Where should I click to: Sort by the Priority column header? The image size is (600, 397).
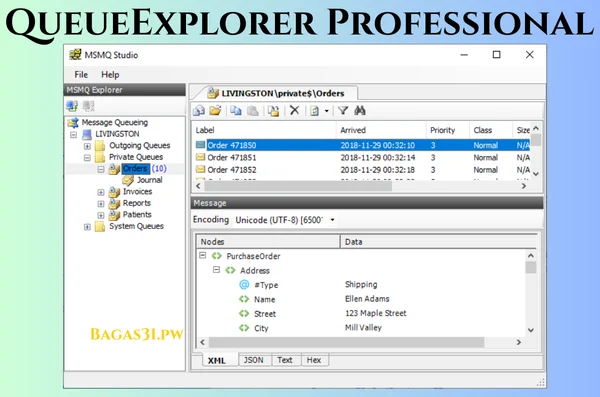pos(447,130)
